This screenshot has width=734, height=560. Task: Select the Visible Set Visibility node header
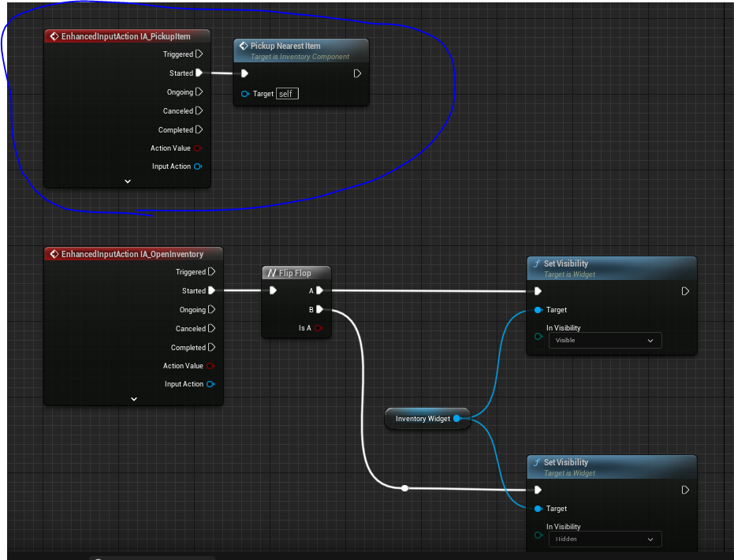[612, 268]
